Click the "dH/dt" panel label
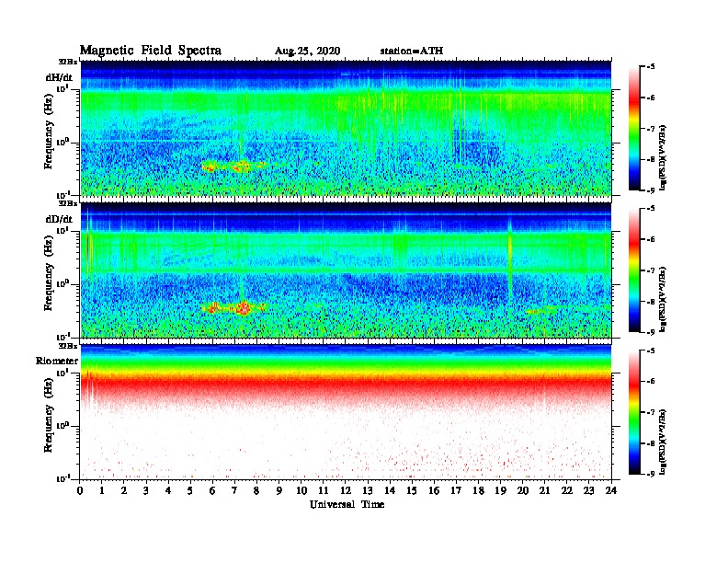Image resolution: width=728 pixels, height=563 pixels. tap(59, 77)
